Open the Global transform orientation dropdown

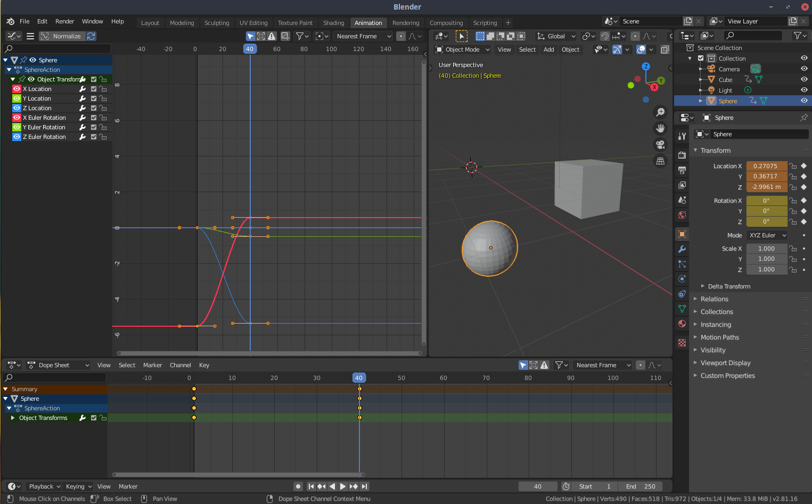556,36
